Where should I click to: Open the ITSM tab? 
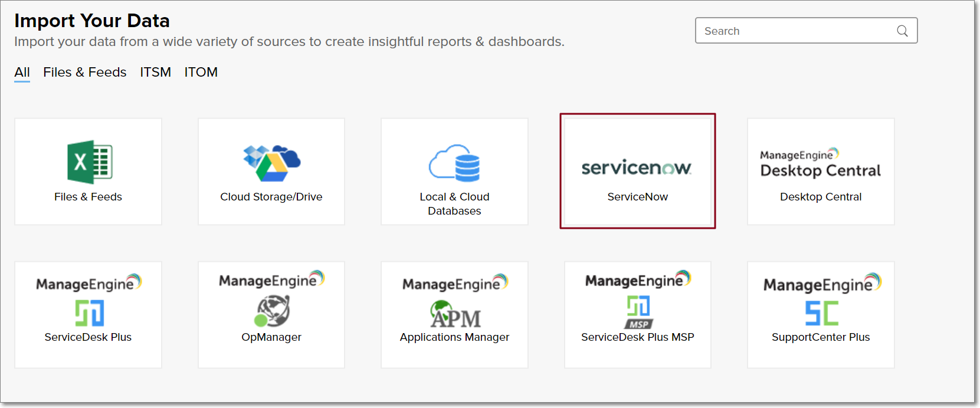pyautogui.click(x=155, y=72)
